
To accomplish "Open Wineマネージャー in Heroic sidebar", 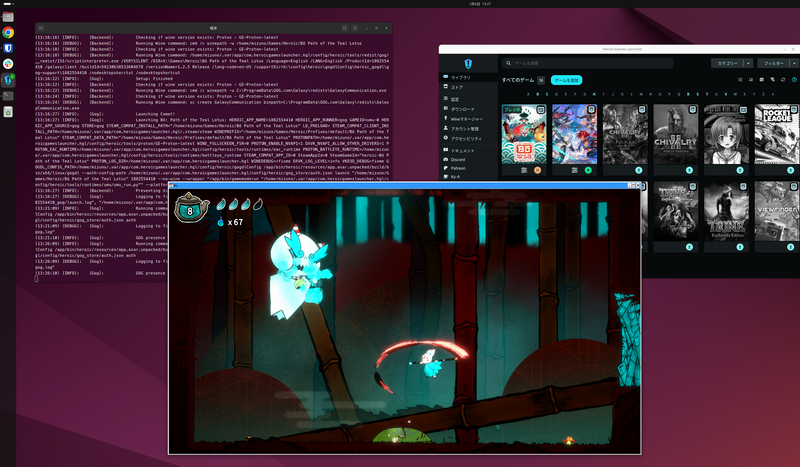I will point(468,119).
